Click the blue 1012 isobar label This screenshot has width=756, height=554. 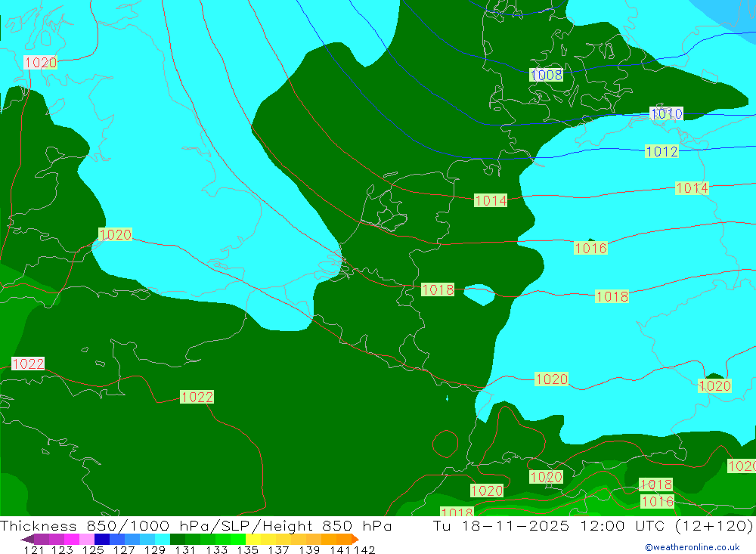tap(662, 151)
